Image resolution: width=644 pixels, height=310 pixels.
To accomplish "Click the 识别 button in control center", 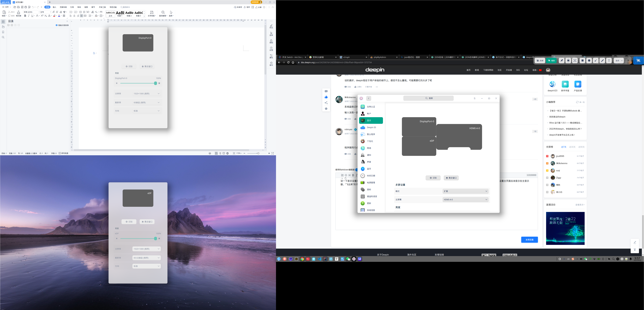I will pos(433,178).
